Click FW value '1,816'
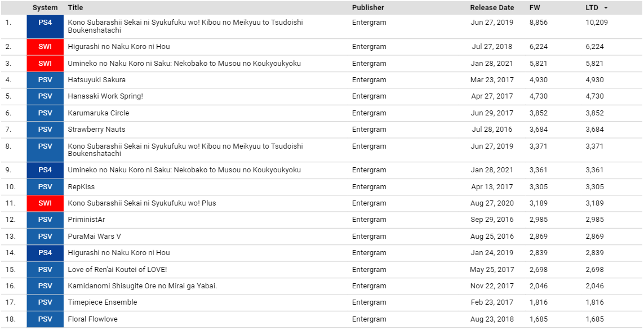The image size is (644, 330). [539, 302]
